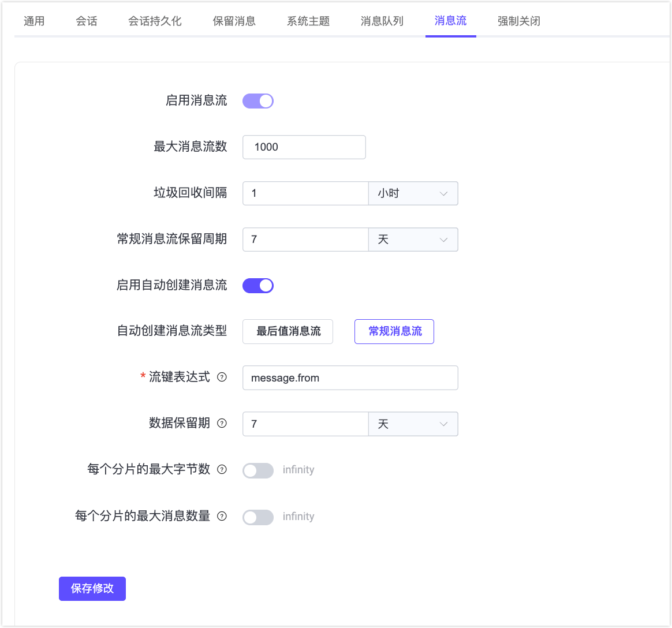
Task: Select 最后值消息流 as creation type
Action: click(288, 331)
